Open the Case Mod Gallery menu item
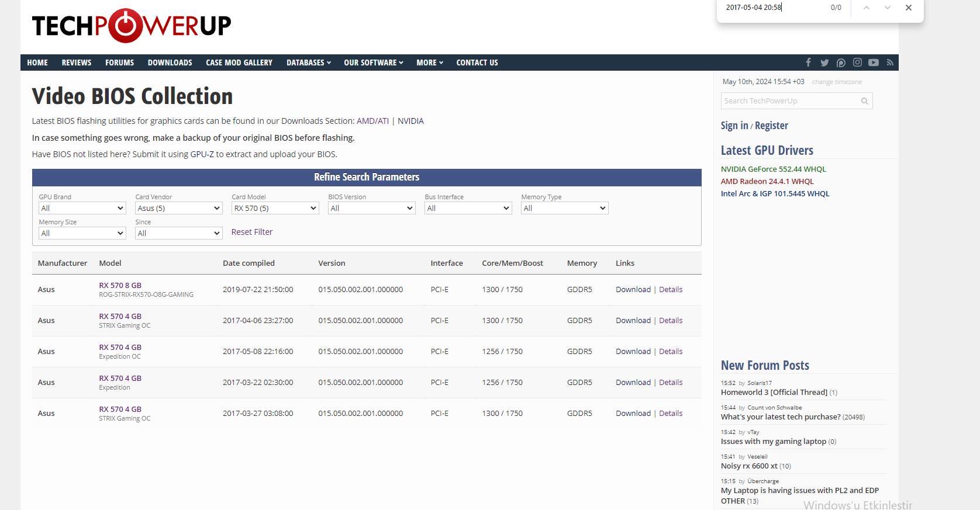The image size is (980, 510). click(239, 63)
